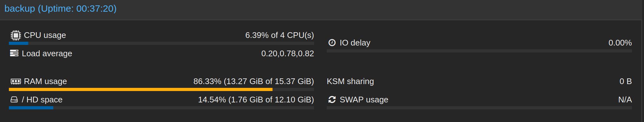Select the SWAP usage N/A value
The height and width of the screenshot is (122, 644).
(625, 100)
